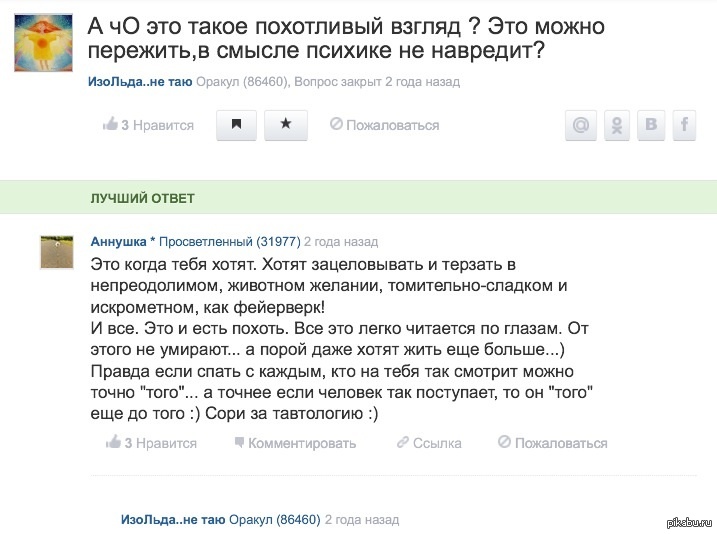Click the ЛУЧШИЙ ОТВЕТ header bar
This screenshot has width=717, height=534.
pyautogui.click(x=358, y=198)
